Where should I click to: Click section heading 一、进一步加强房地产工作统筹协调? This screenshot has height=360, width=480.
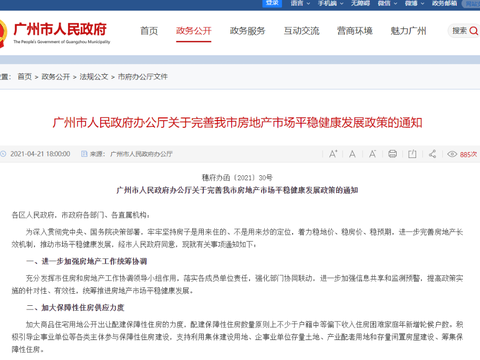coord(87,261)
